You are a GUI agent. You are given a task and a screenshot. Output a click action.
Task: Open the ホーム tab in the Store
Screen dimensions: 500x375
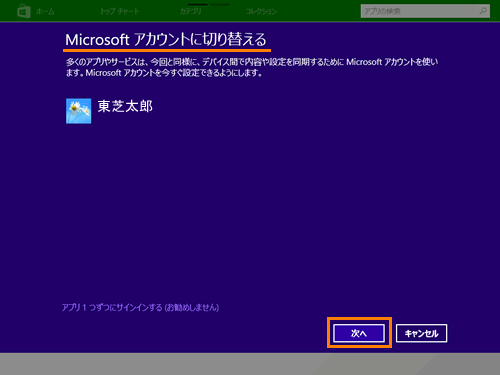click(x=45, y=11)
